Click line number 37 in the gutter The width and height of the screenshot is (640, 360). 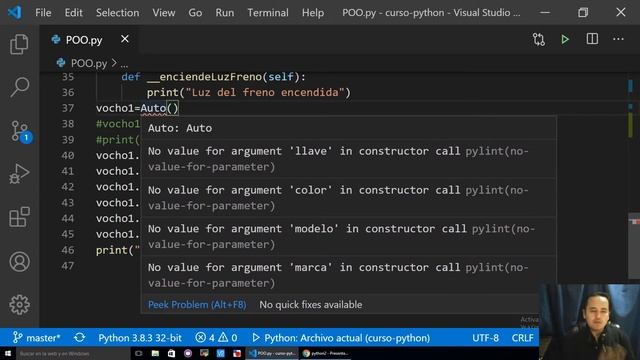pos(68,108)
